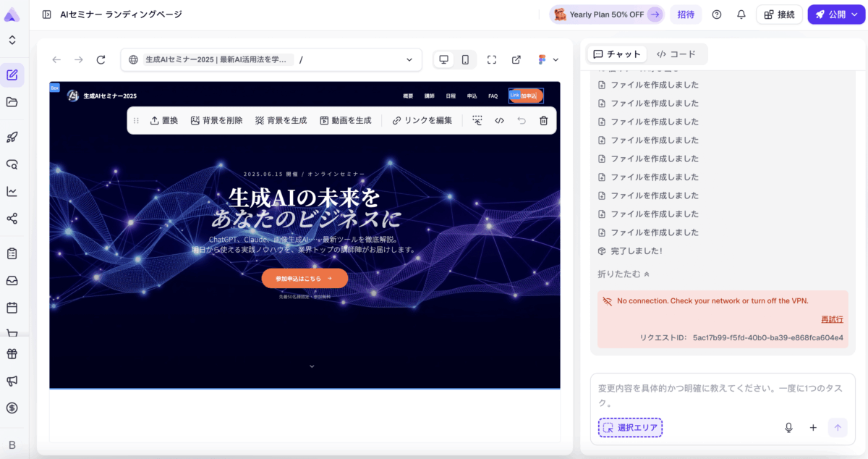This screenshot has width=868, height=459.
Task: Go back in the preview browser
Action: coord(56,59)
